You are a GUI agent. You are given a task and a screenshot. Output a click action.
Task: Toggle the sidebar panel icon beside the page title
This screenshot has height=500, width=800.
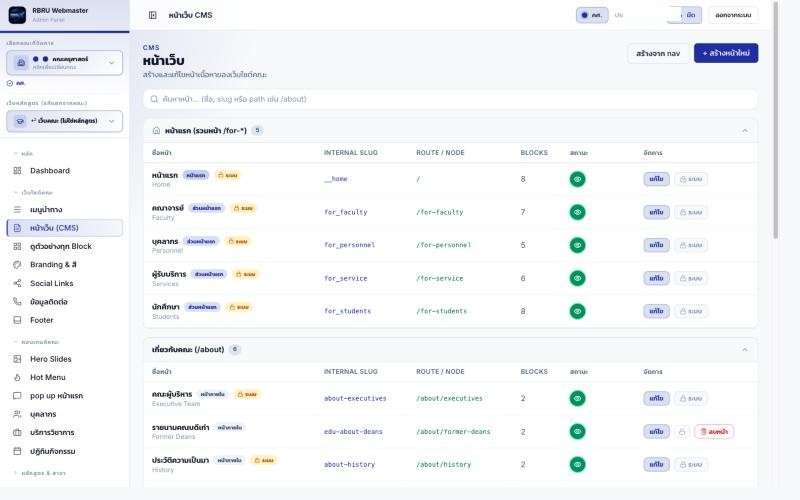(153, 15)
